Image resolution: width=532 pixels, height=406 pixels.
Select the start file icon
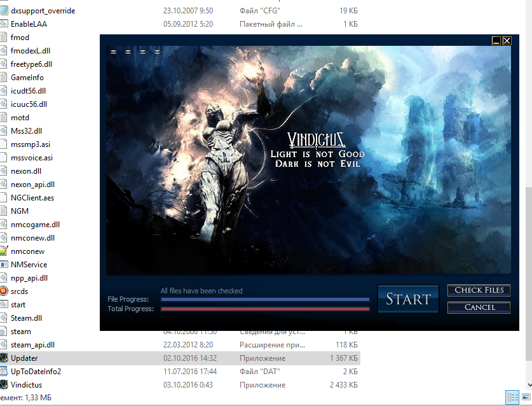coord(4,304)
